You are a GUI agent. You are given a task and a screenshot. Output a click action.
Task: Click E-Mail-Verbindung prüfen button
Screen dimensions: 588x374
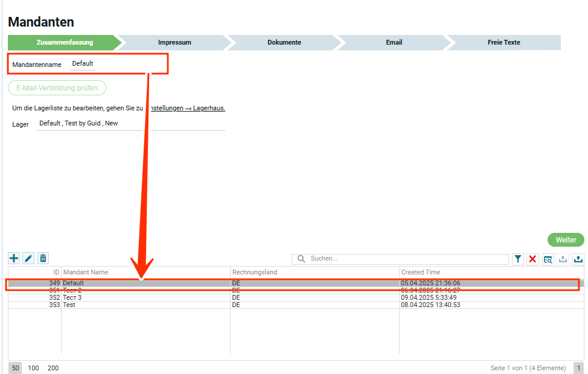pyautogui.click(x=57, y=88)
